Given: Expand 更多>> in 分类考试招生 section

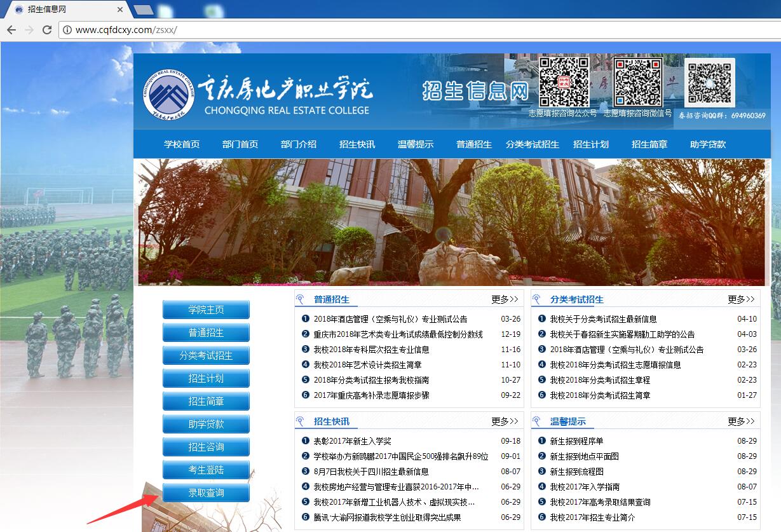Looking at the screenshot, I should 741,299.
